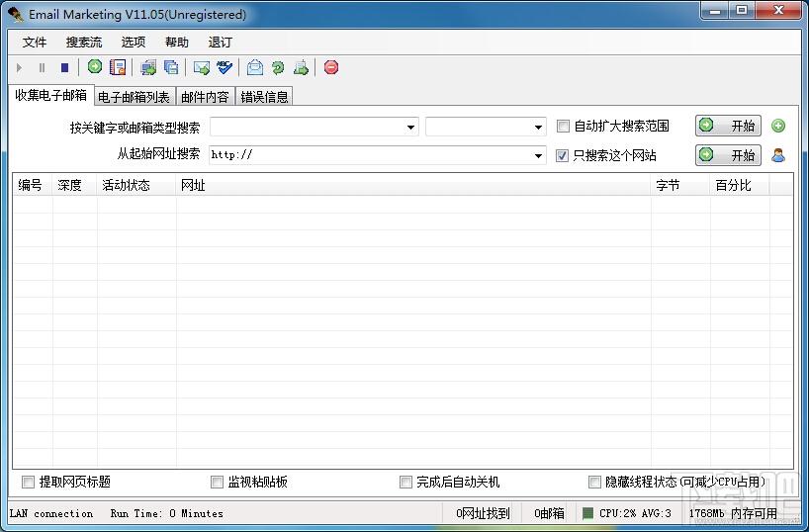809x532 pixels.
Task: Click 开始 button for URL search
Action: (728, 155)
